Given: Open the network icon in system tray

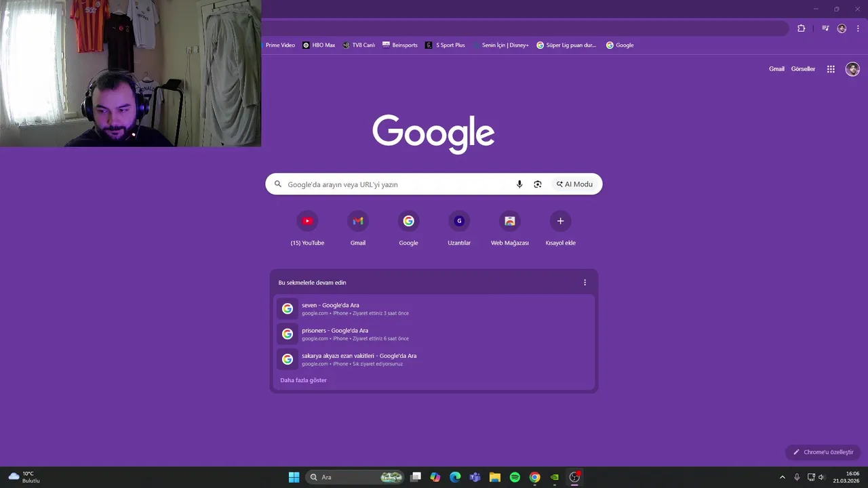Looking at the screenshot, I should 811,477.
